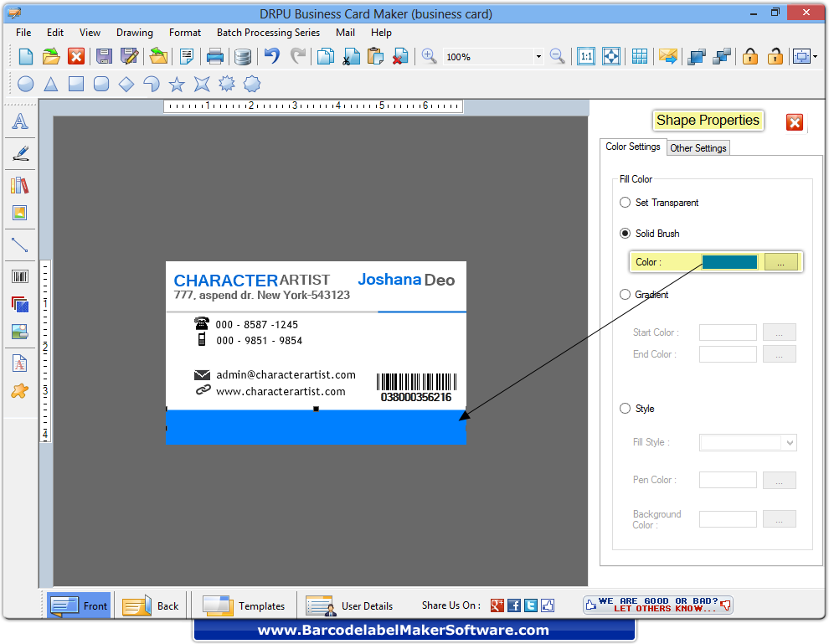This screenshot has height=644, width=829.
Task: Open the Fill Style dropdown
Action: [x=748, y=442]
